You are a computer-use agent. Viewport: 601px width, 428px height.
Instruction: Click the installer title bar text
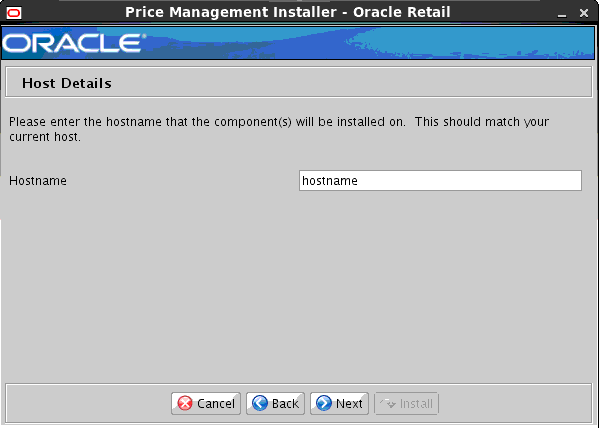point(287,12)
